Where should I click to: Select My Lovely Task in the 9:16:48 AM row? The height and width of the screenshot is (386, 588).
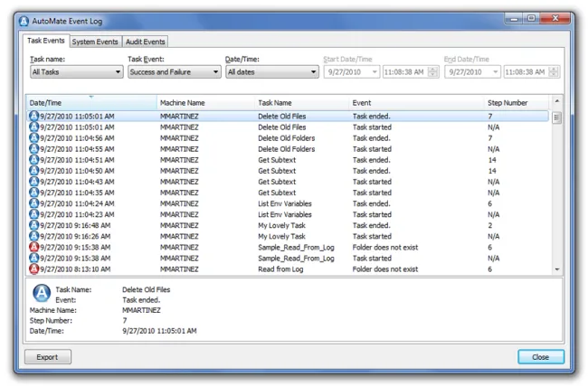[x=281, y=225]
